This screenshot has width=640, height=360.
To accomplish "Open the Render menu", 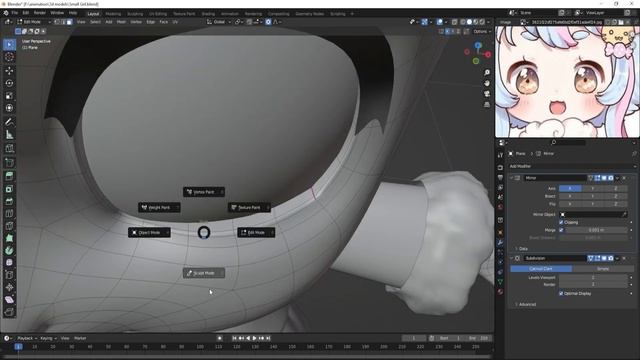I will [x=40, y=13].
